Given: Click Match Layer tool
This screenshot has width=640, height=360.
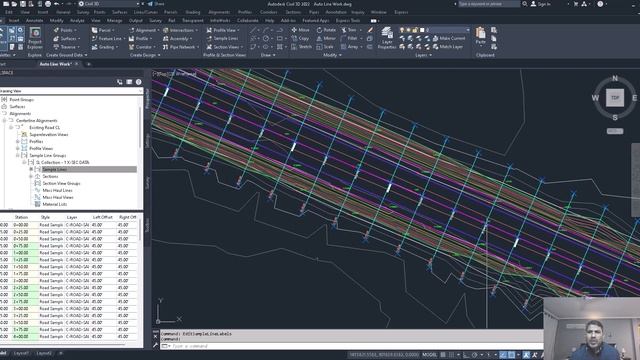Looking at the screenshot, I should tap(448, 47).
